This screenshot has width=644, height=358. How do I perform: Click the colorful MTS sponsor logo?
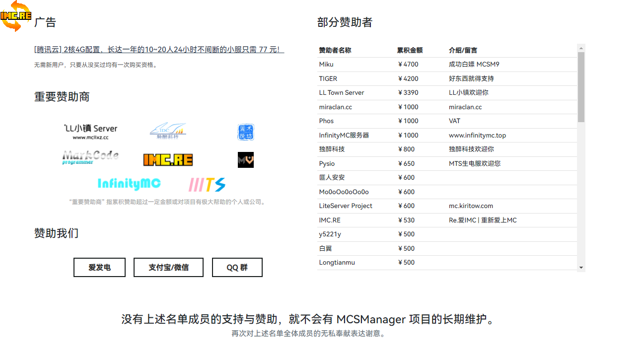207,185
